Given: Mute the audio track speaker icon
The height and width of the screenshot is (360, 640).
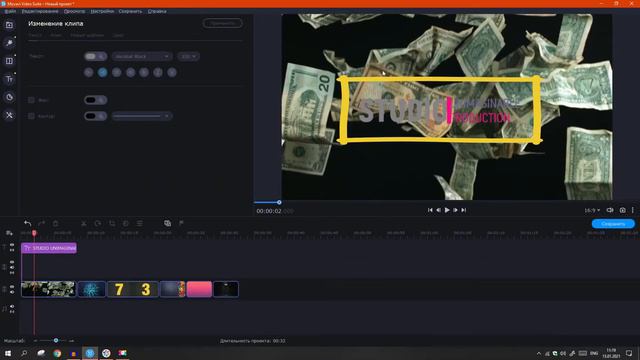Looking at the screenshot, I should (12, 306).
